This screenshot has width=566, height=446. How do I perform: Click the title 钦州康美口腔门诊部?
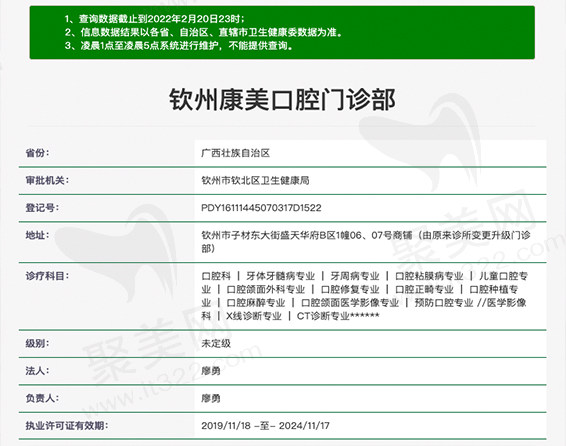[x=283, y=100]
